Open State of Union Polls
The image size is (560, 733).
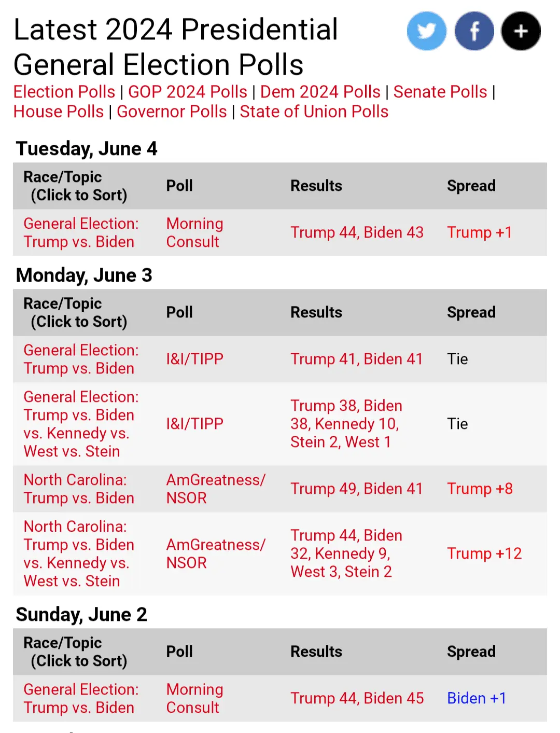click(314, 112)
